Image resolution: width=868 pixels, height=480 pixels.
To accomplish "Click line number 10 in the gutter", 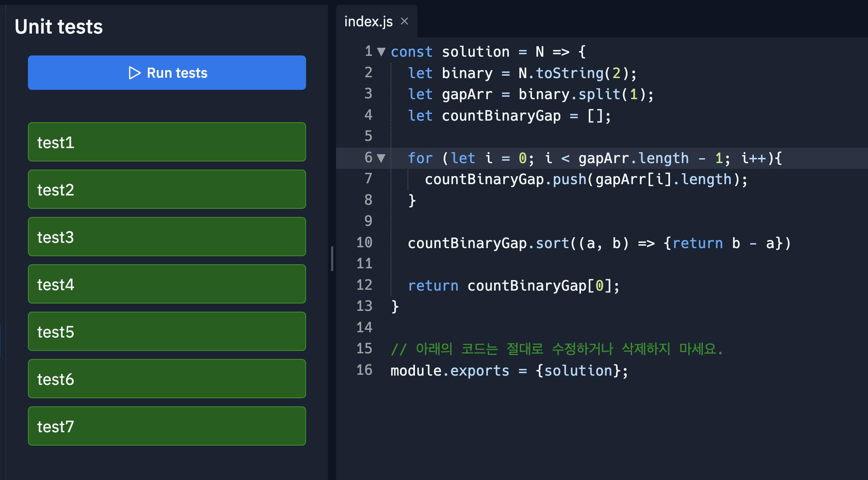I will tap(364, 242).
